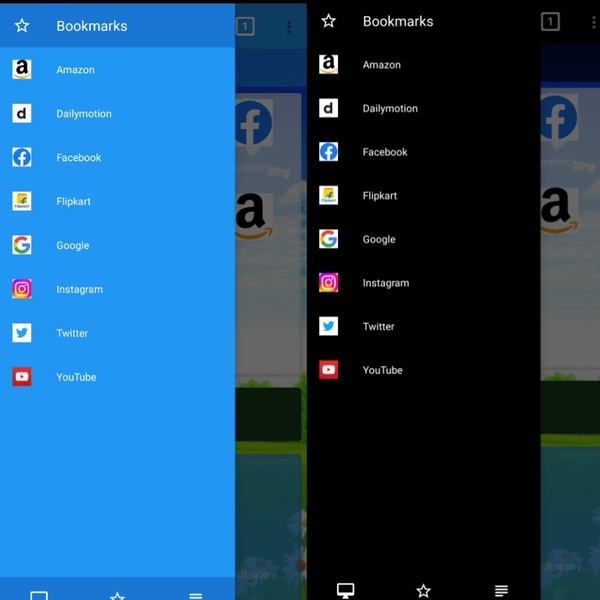Add a bookmark with the dark bottom bar star
Screen dimensions: 600x600
pyautogui.click(x=423, y=591)
